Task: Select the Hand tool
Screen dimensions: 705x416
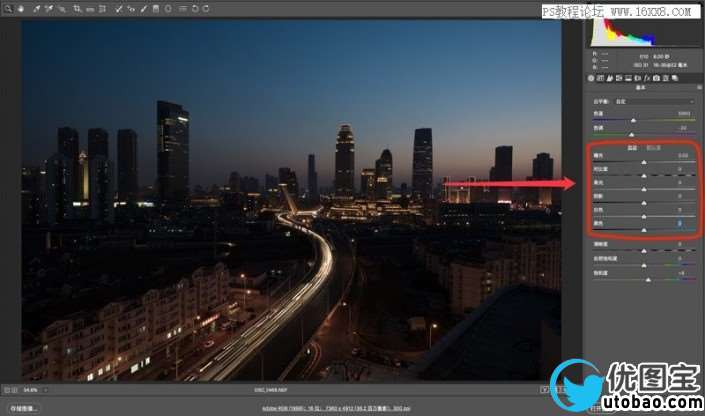Action: (x=19, y=8)
